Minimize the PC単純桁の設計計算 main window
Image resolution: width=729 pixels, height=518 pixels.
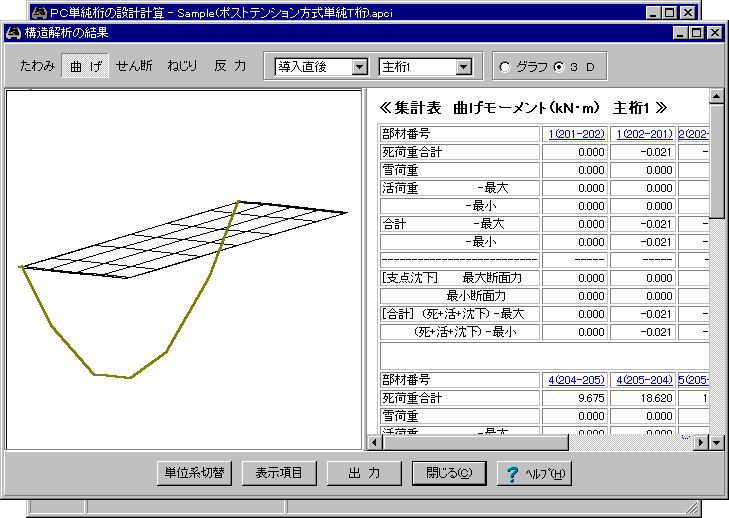[x=654, y=13]
